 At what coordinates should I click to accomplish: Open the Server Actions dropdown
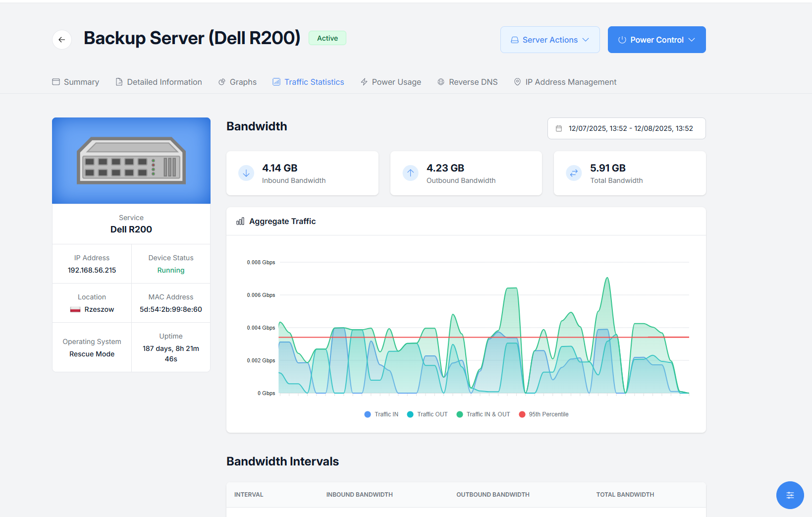coord(550,40)
